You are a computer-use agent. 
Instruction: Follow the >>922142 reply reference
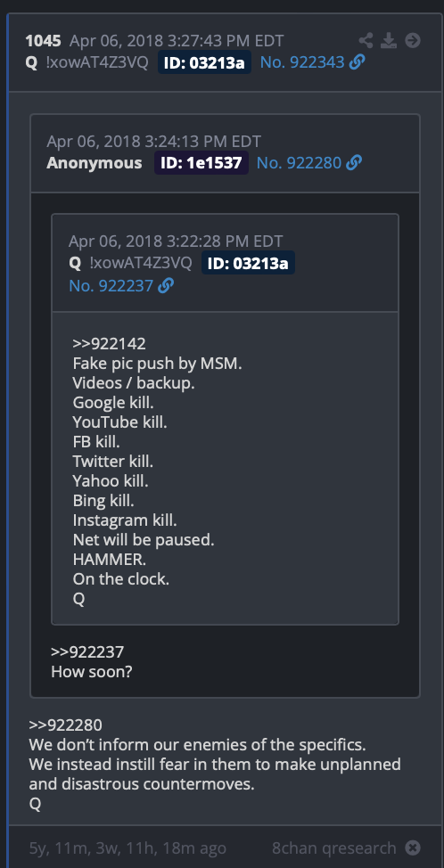[109, 344]
